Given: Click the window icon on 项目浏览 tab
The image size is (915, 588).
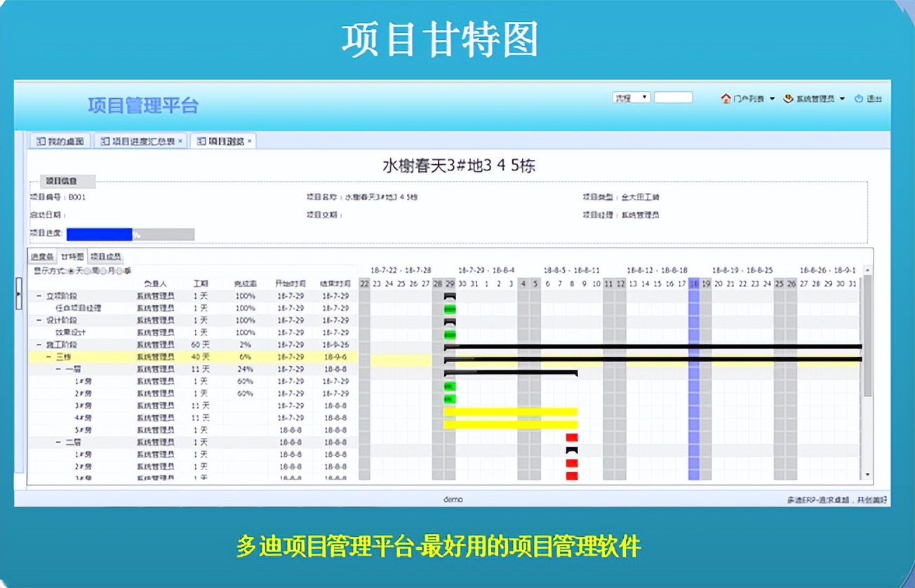Looking at the screenshot, I should coord(201,140).
